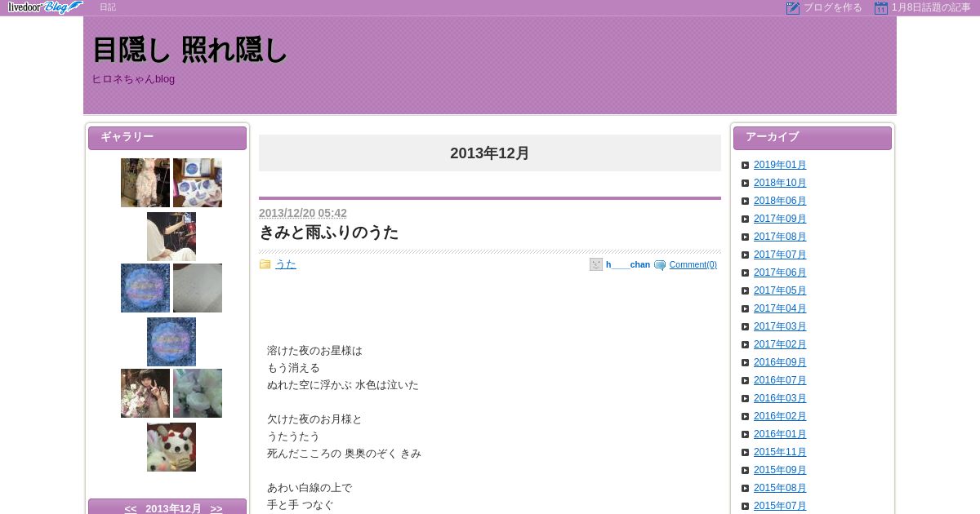Open archive 2017年03月
Viewport: 980px width, 514px height.
pyautogui.click(x=780, y=326)
